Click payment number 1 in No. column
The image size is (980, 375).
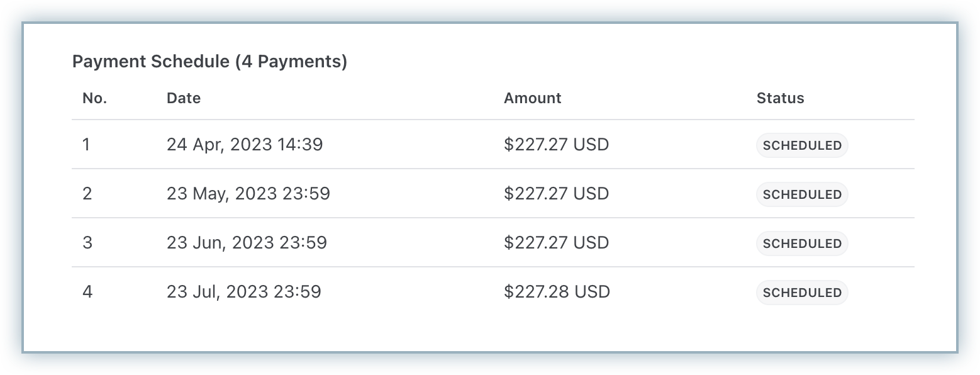coord(86,145)
